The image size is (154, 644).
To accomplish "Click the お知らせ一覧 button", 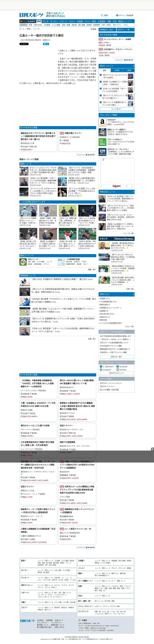I will [116, 357].
